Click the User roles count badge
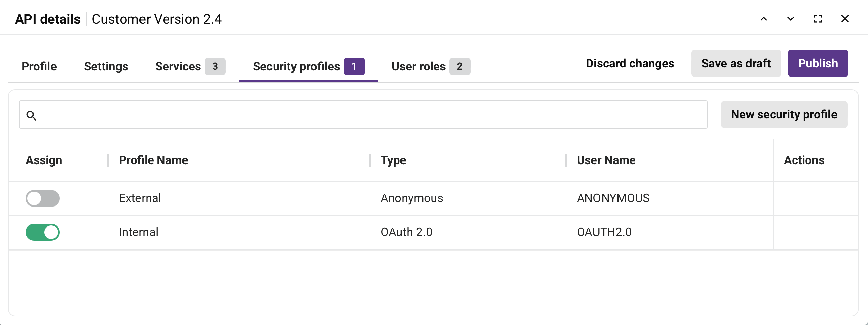This screenshot has height=325, width=868. tap(460, 66)
